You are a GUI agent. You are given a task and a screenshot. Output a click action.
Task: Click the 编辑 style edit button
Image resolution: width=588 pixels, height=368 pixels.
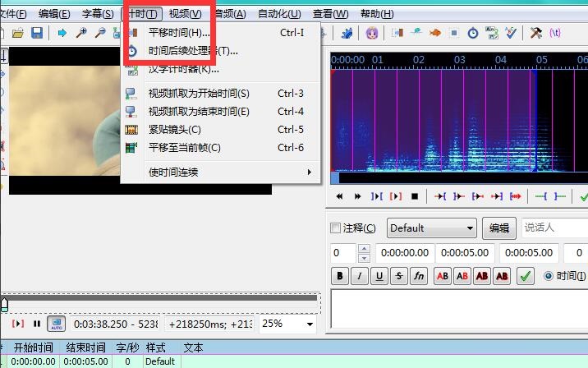(499, 228)
